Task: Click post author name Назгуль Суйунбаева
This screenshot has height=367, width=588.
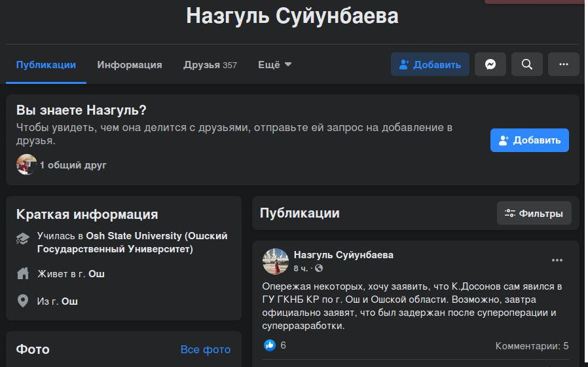Action: pyautogui.click(x=343, y=254)
